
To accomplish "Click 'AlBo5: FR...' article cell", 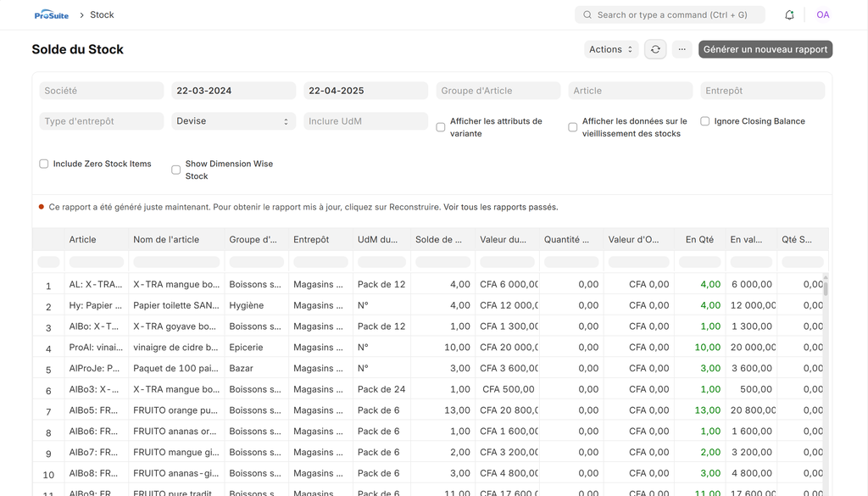I will [97, 410].
